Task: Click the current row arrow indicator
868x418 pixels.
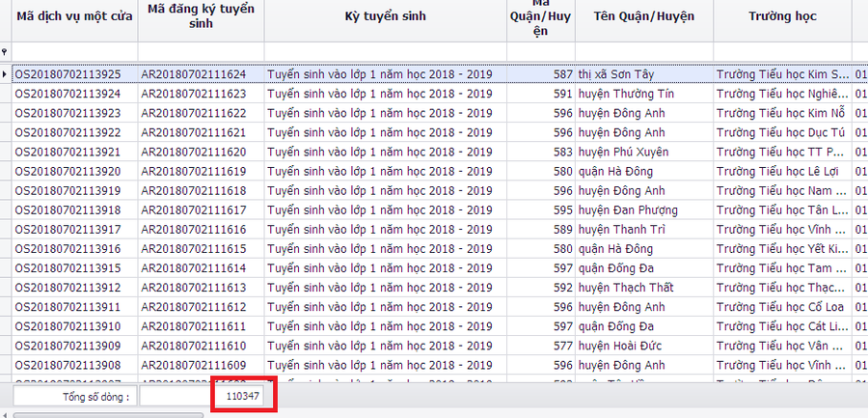Action: 5,74
